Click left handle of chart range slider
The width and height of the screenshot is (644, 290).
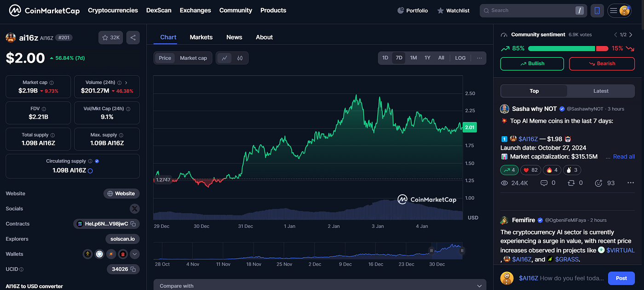[x=431, y=250]
